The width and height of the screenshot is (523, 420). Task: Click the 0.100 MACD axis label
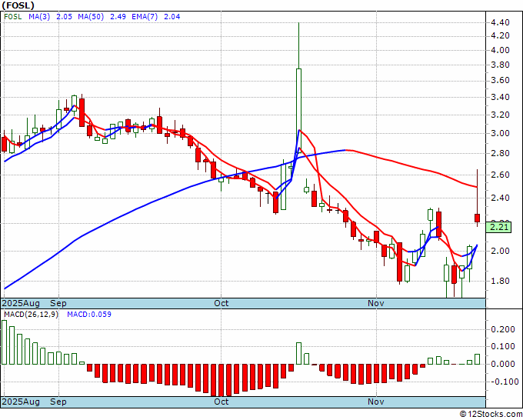point(503,347)
